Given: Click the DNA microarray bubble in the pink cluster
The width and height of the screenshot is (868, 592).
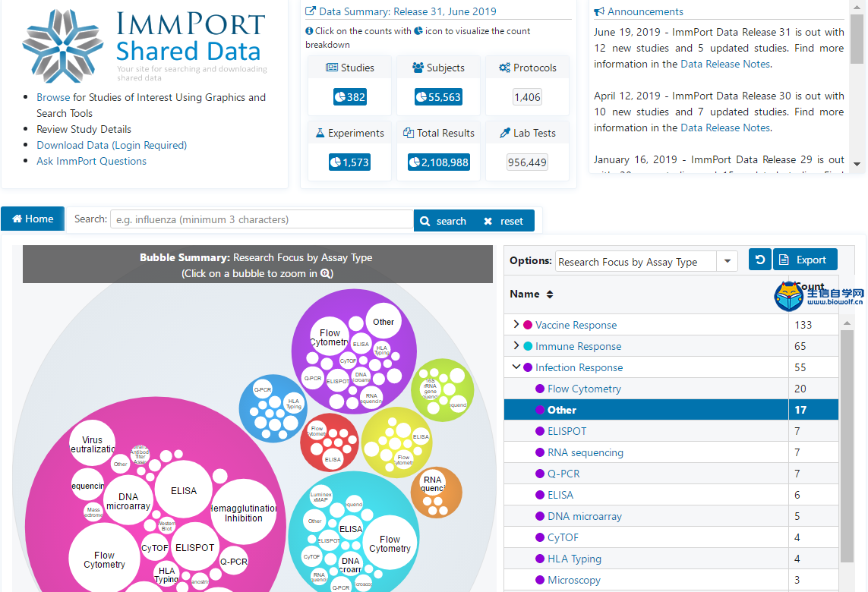Looking at the screenshot, I should pyautogui.click(x=128, y=501).
